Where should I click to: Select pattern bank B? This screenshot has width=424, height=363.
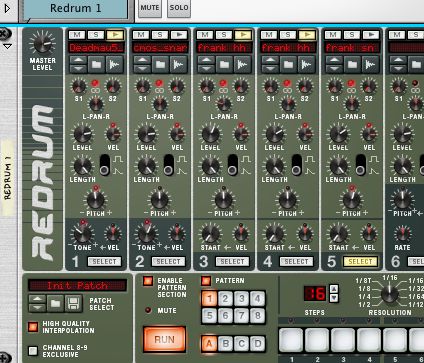tap(225, 344)
